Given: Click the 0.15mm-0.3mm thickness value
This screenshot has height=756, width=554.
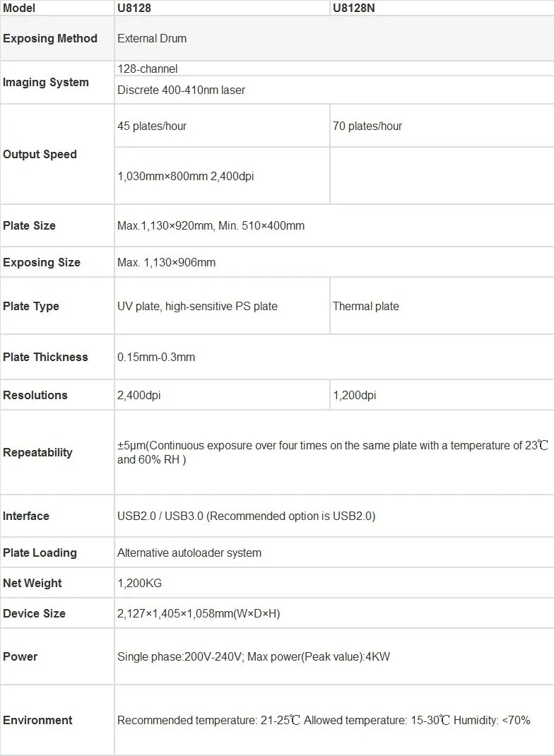Looking at the screenshot, I should click(156, 357).
